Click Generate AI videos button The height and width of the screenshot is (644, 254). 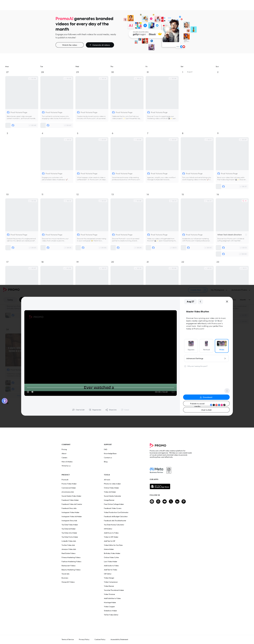tap(100, 45)
